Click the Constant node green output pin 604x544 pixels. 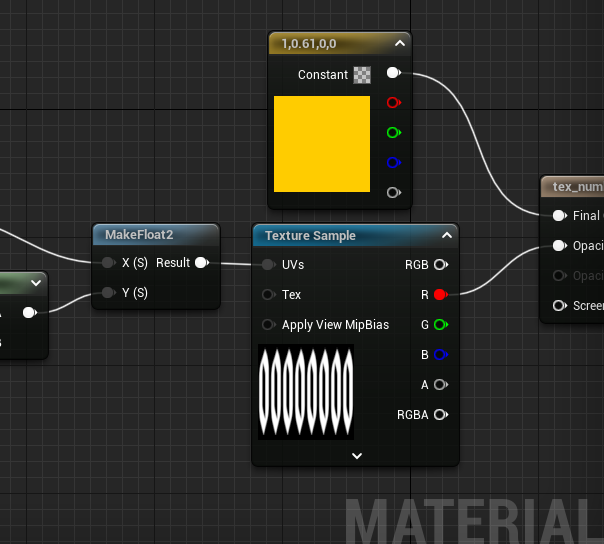point(394,133)
